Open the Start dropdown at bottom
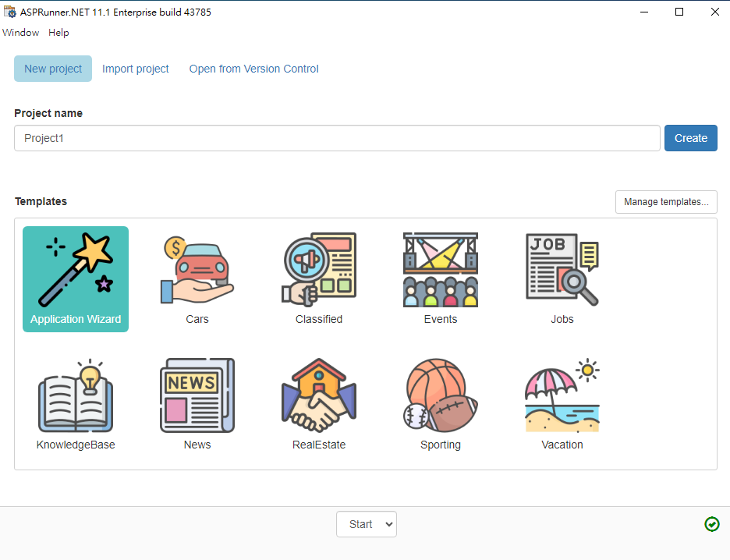 tap(367, 524)
